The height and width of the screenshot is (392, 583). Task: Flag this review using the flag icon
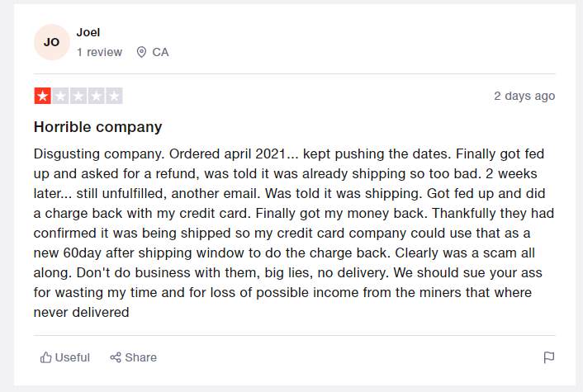tap(549, 357)
